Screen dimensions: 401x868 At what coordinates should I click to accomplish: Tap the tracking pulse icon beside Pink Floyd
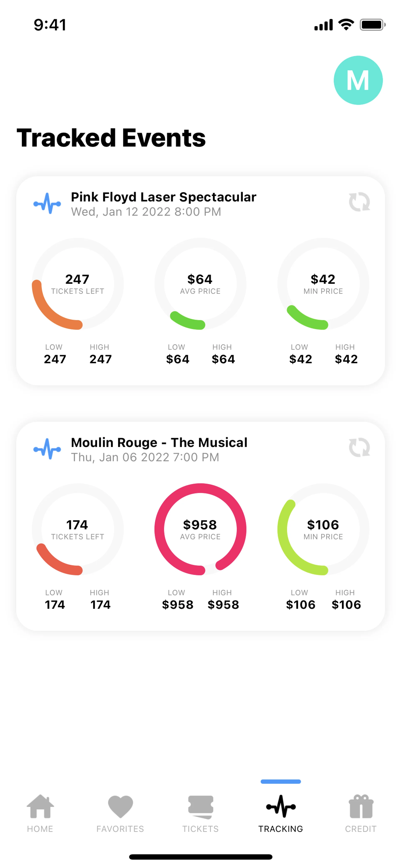47,204
